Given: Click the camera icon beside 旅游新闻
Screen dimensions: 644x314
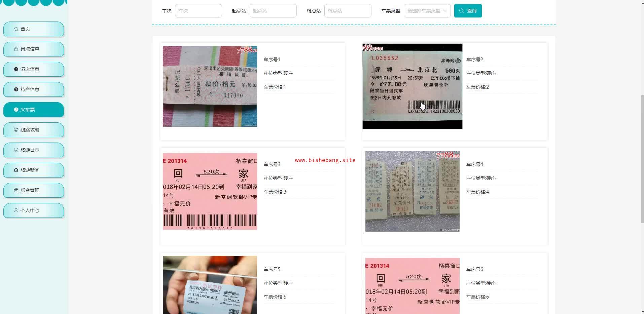Looking at the screenshot, I should [16, 170].
